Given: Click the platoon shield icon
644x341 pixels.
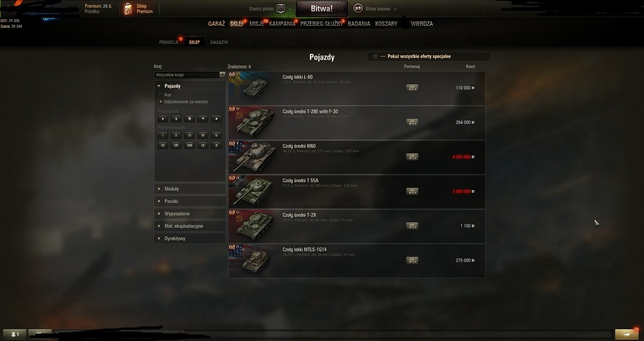Looking at the screenshot, I should pyautogui.click(x=281, y=9).
